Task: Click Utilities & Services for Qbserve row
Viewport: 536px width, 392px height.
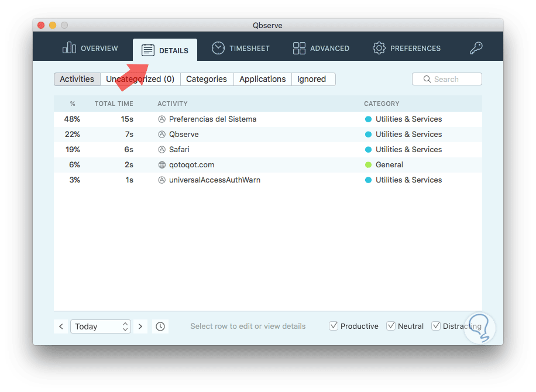Action: [408, 135]
